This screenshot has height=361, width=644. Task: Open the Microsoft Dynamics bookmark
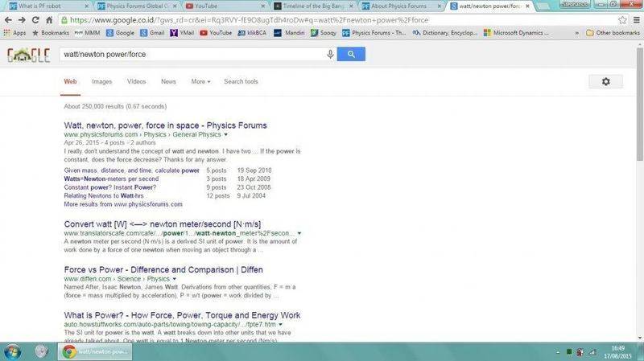516,33
